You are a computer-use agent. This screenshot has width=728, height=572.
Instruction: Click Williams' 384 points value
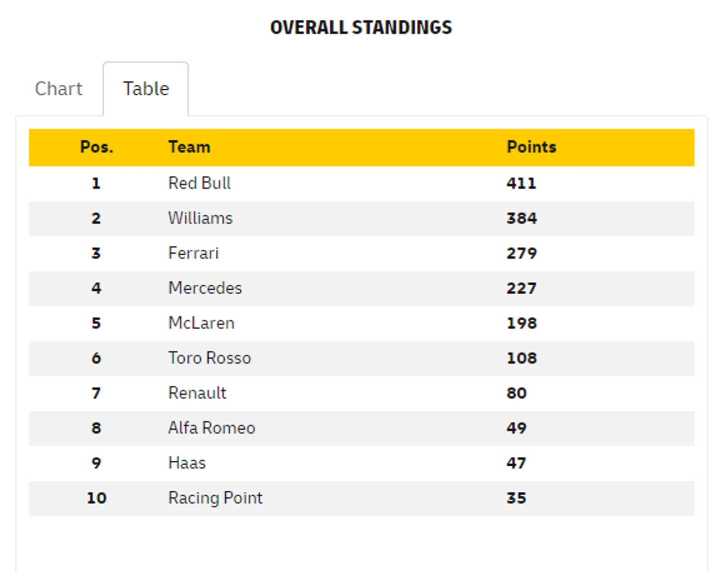[x=522, y=218]
